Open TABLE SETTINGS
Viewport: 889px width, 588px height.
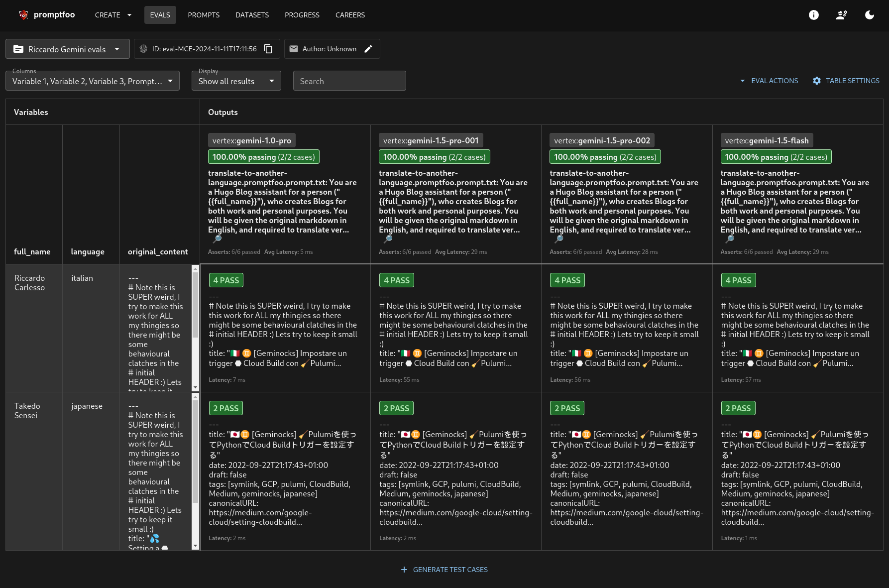tap(846, 81)
